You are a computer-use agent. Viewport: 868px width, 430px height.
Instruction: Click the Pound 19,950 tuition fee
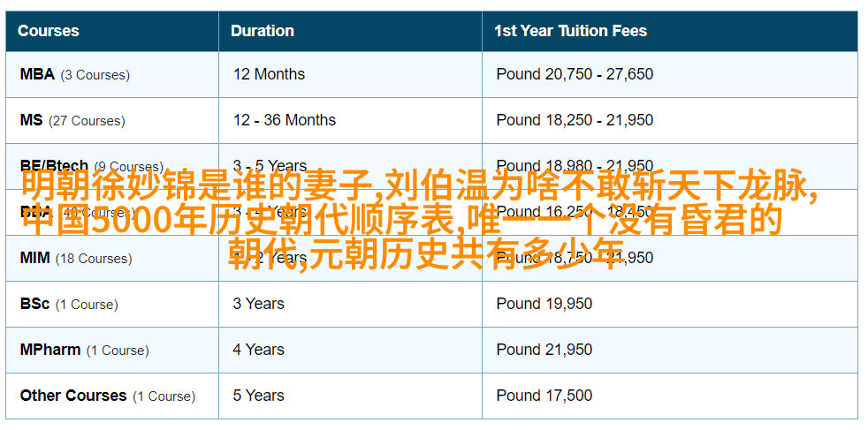[x=544, y=304]
